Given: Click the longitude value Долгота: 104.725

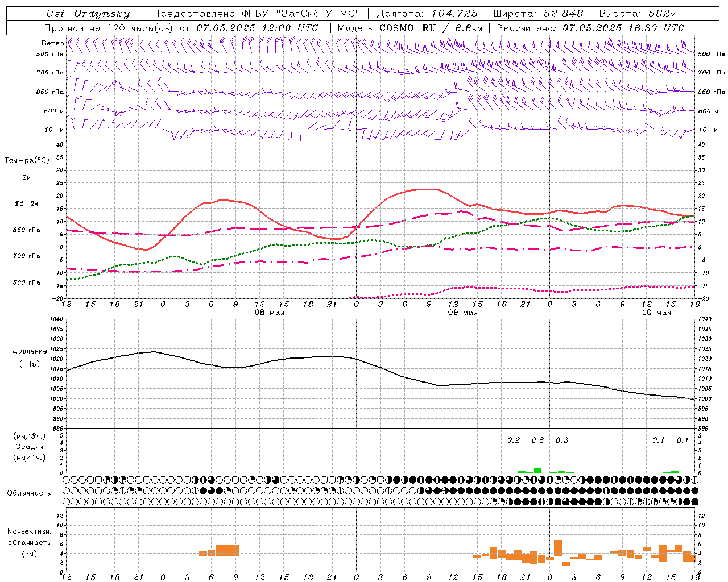Looking at the screenshot, I should [x=427, y=14].
